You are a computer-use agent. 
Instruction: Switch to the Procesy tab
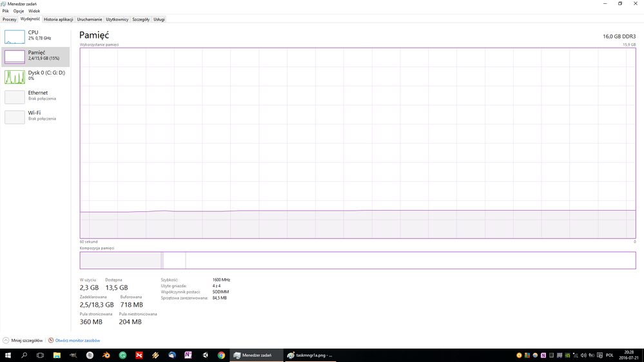pos(10,19)
